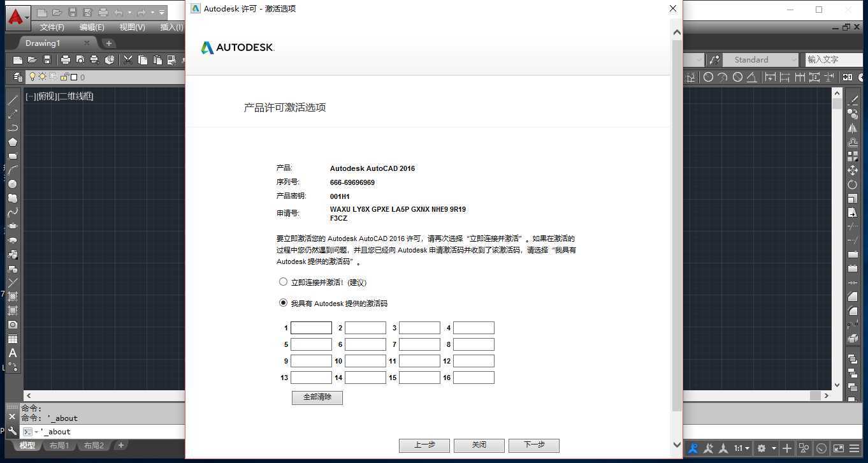Click the Undo arrow in quick access toolbar
This screenshot has width=868, height=463.
click(x=119, y=12)
